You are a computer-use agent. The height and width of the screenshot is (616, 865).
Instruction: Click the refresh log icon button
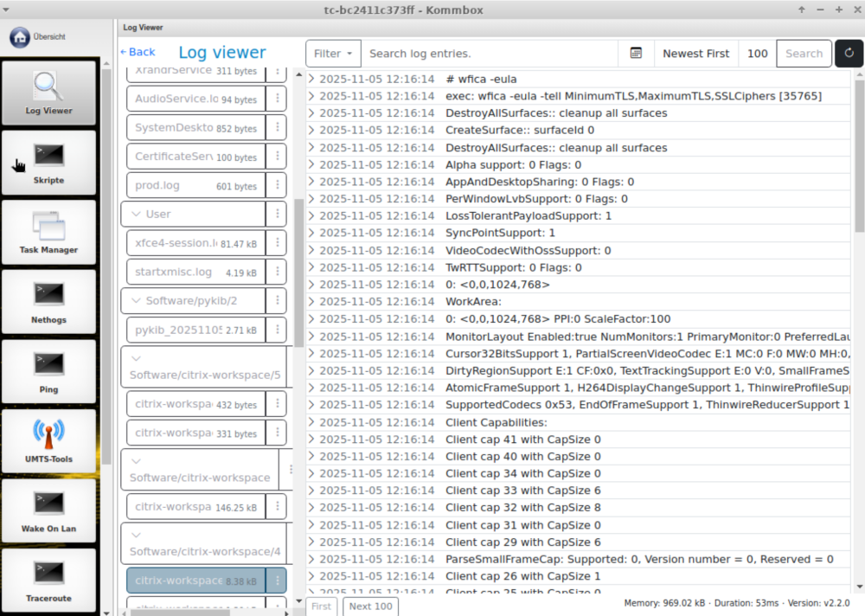[849, 54]
